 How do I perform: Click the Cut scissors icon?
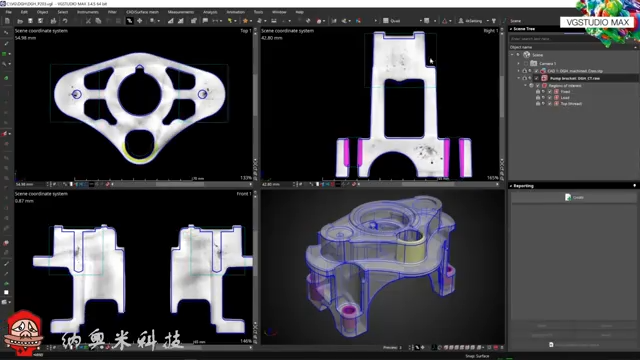[88, 21]
